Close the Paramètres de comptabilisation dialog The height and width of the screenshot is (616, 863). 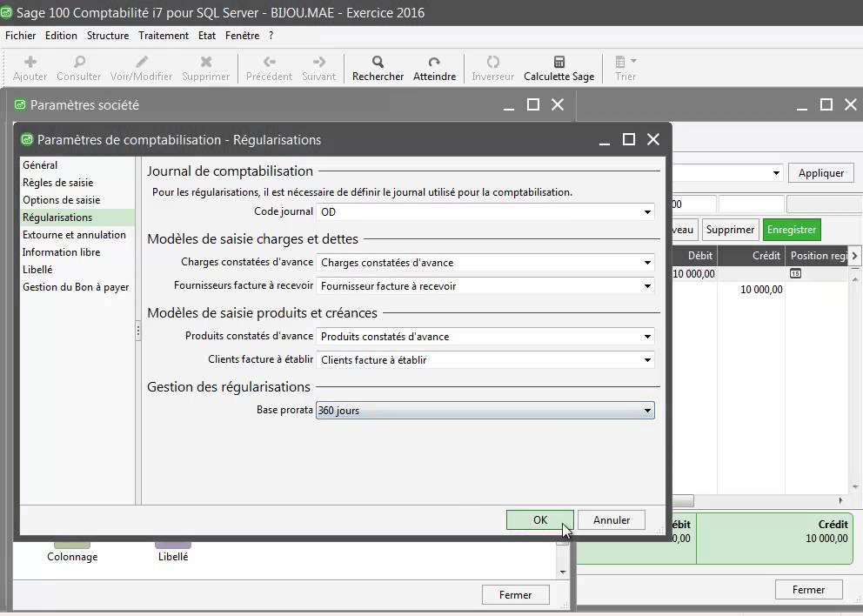click(653, 139)
